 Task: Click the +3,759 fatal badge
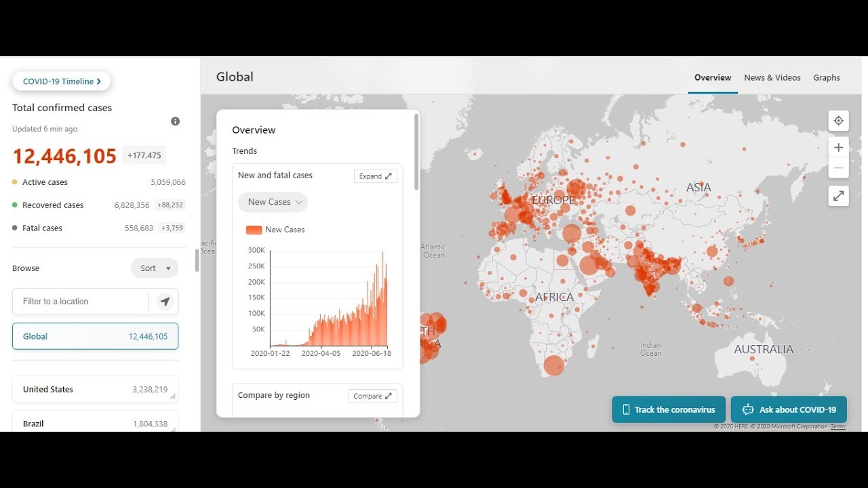(172, 228)
